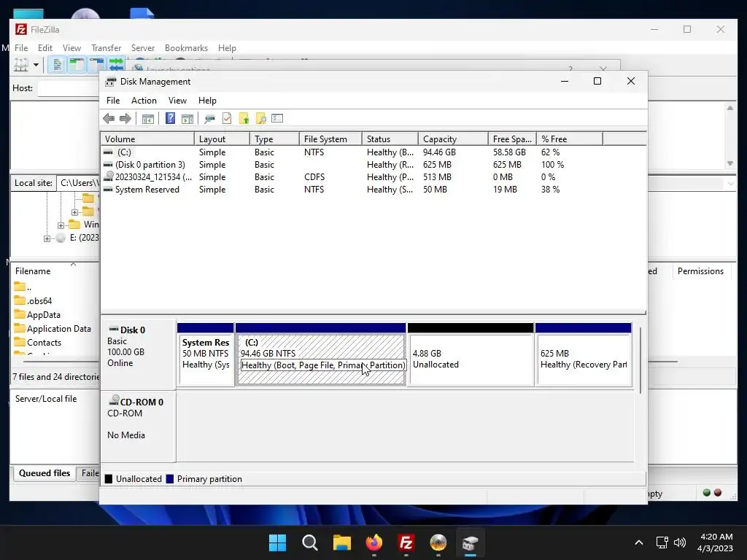Click Permissions column header in FileZilla
Viewport: 747px width, 560px height.
[700, 271]
